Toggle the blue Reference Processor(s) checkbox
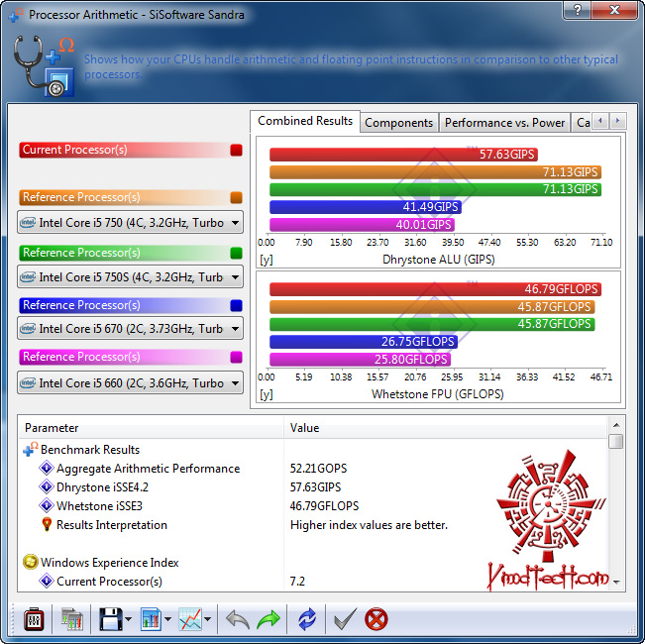Screen dimensions: 645x644 [236, 305]
